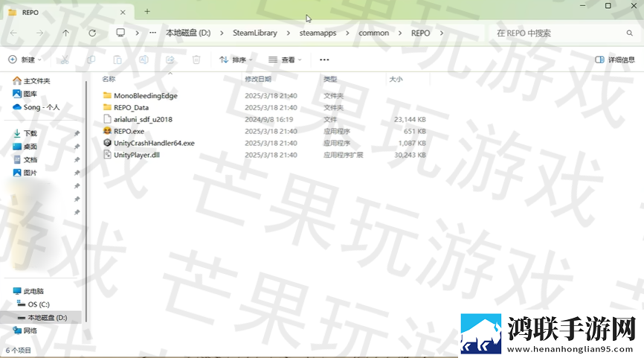Click the search magnifier icon

click(630, 33)
